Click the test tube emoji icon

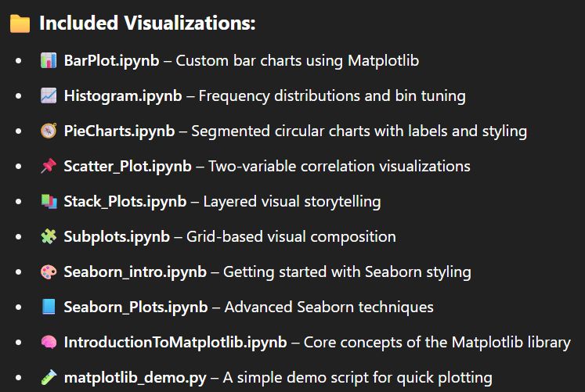pyautogui.click(x=49, y=378)
